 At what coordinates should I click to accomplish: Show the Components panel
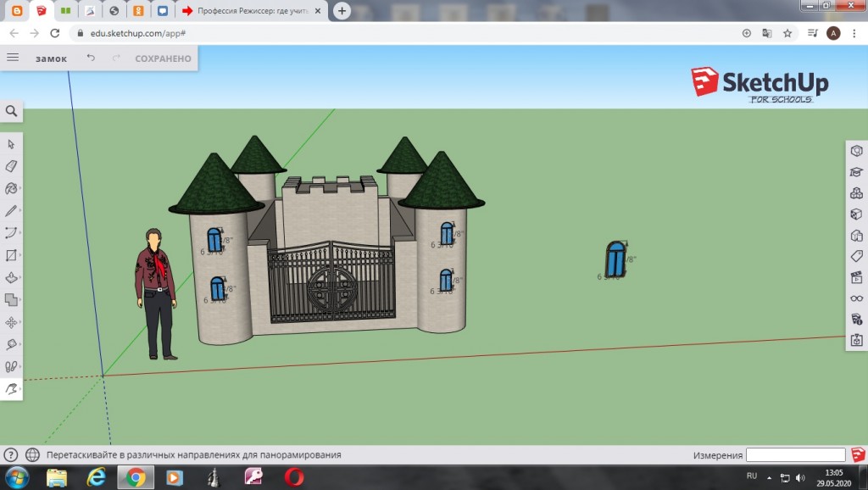coord(856,193)
